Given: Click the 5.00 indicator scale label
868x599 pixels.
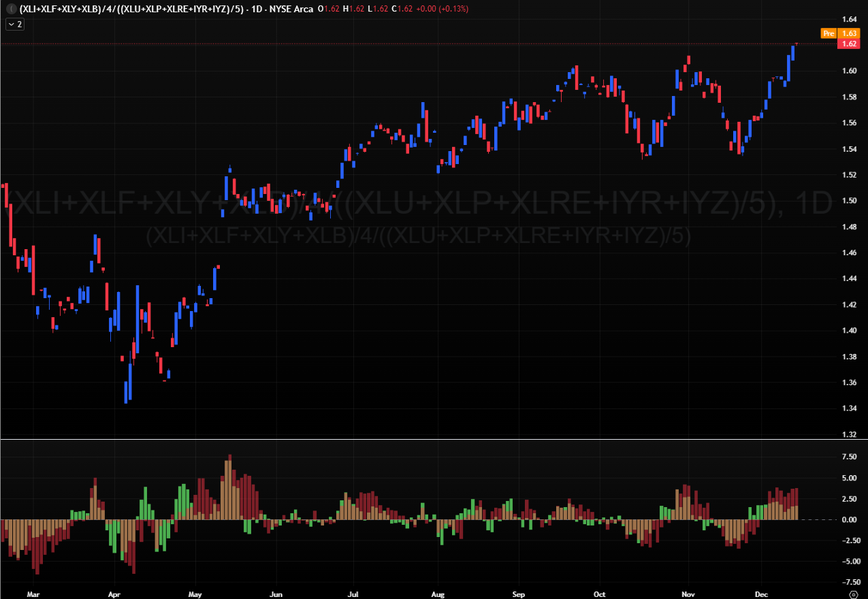Looking at the screenshot, I should pos(849,479).
